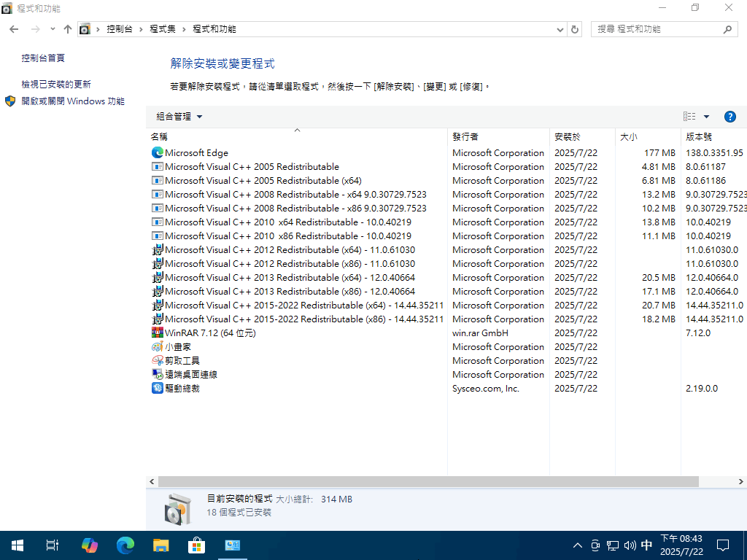Screen dimensions: 747x560
Task: Sort by the 版本號 column header
Action: pos(713,136)
